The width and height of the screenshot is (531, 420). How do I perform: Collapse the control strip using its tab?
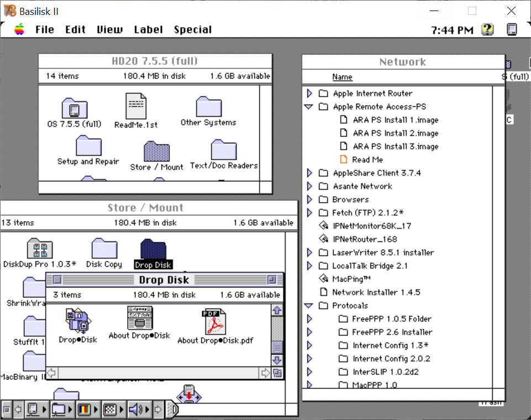(x=173, y=410)
